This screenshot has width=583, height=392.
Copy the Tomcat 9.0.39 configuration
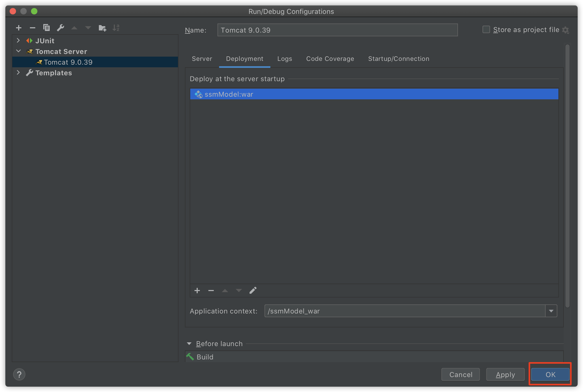46,28
